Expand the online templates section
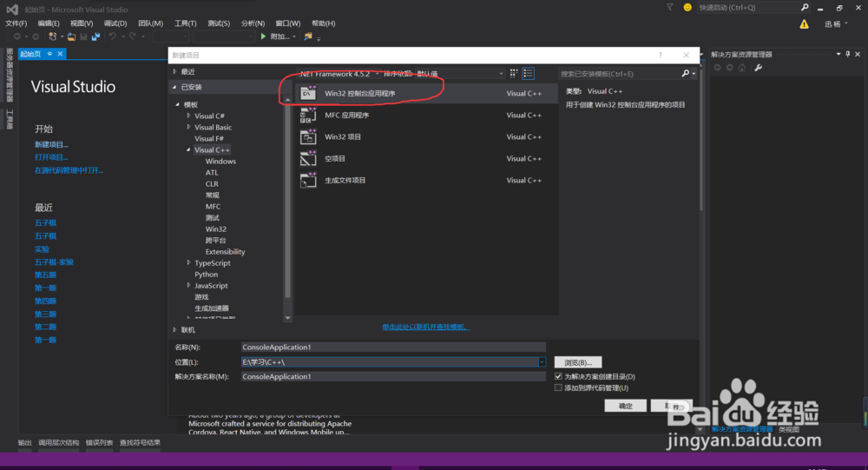 coord(175,330)
